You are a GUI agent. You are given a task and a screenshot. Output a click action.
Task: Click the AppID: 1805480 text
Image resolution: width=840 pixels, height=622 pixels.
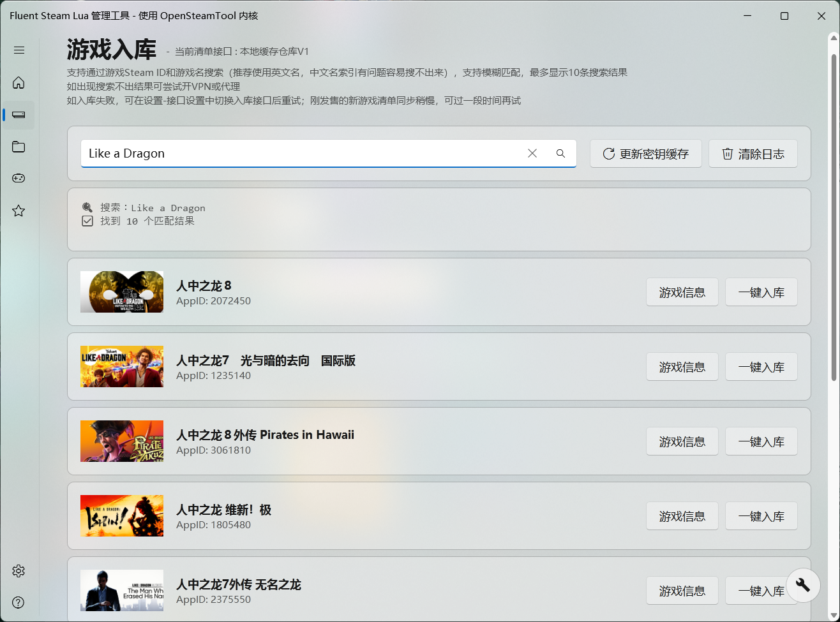pyautogui.click(x=213, y=524)
